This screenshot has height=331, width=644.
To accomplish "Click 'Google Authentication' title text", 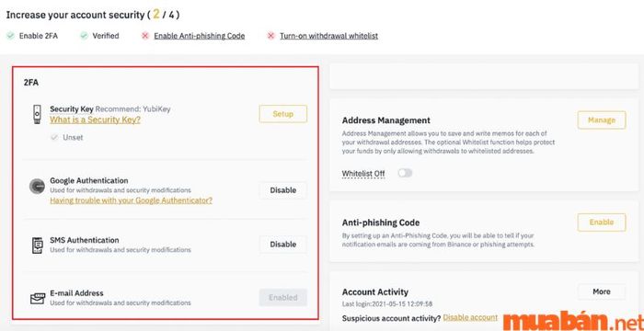I will tap(89, 181).
